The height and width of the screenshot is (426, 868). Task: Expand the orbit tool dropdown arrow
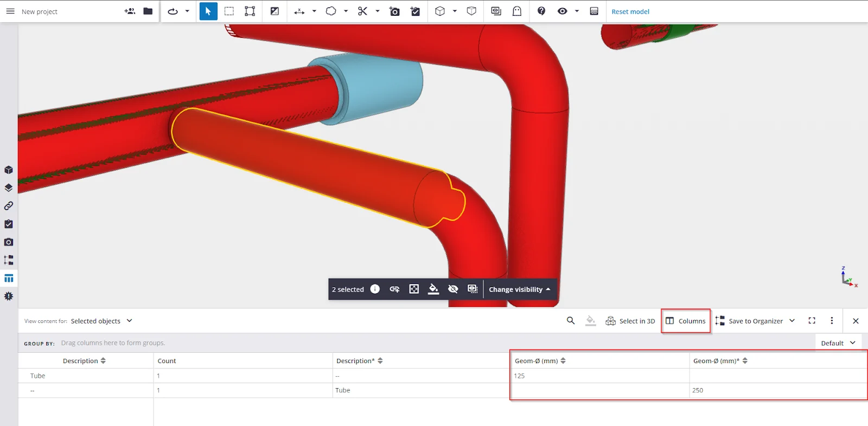pos(187,11)
